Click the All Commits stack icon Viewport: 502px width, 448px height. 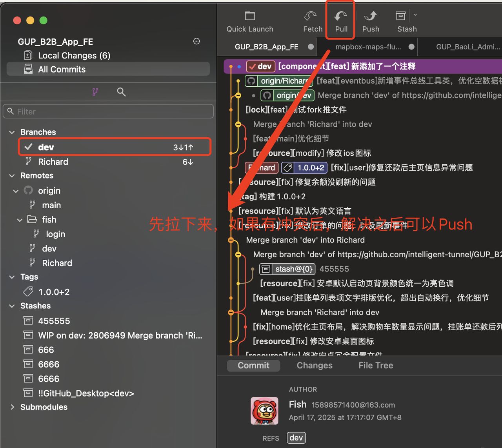point(28,69)
